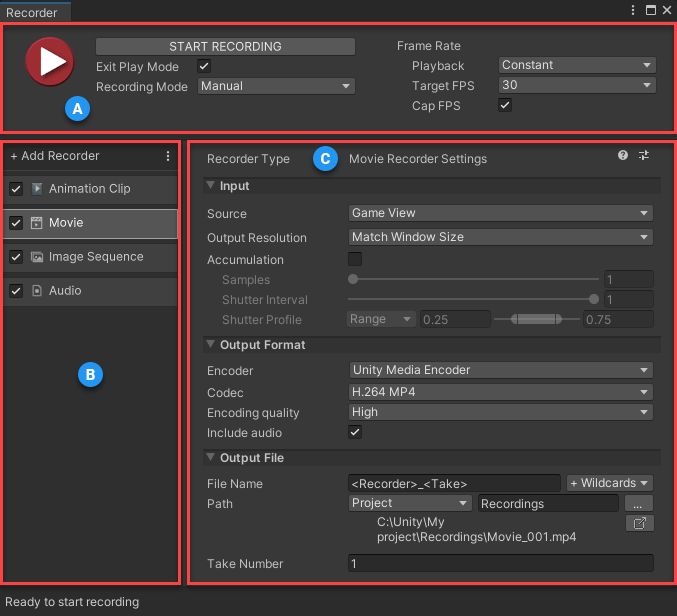Open the Encoder dropdown
Image resolution: width=677 pixels, height=616 pixels.
pos(500,370)
